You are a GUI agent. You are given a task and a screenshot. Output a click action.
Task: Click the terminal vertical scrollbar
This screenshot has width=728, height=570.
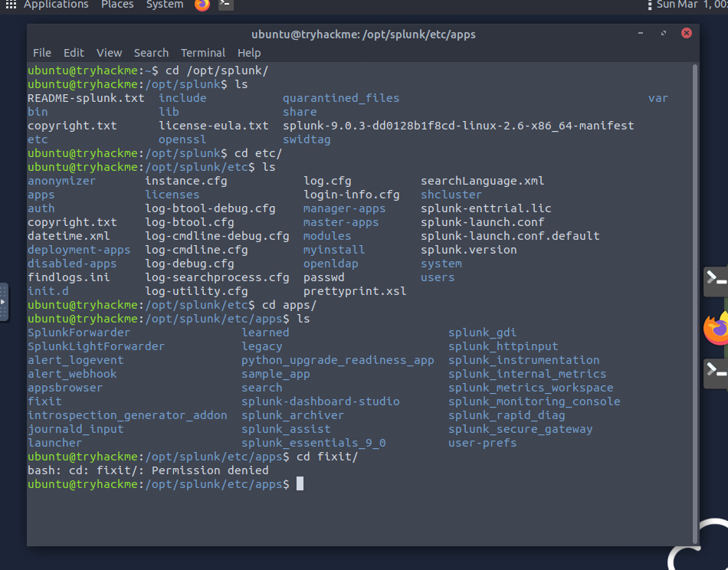click(x=695, y=291)
